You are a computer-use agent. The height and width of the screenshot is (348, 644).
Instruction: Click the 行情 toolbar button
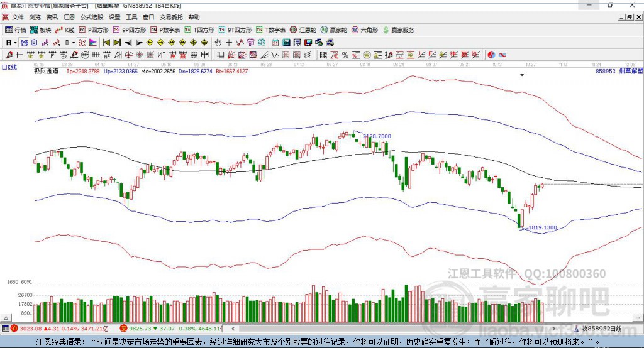pos(16,30)
